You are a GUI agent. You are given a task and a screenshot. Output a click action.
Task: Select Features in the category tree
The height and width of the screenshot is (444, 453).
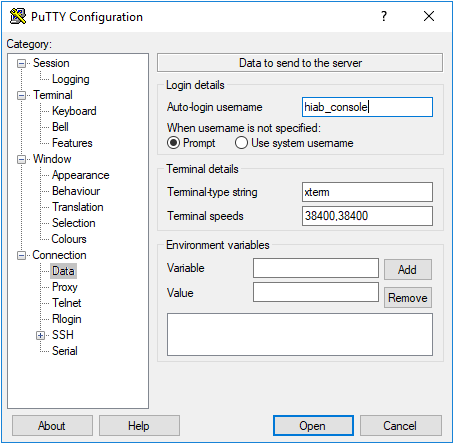72,143
